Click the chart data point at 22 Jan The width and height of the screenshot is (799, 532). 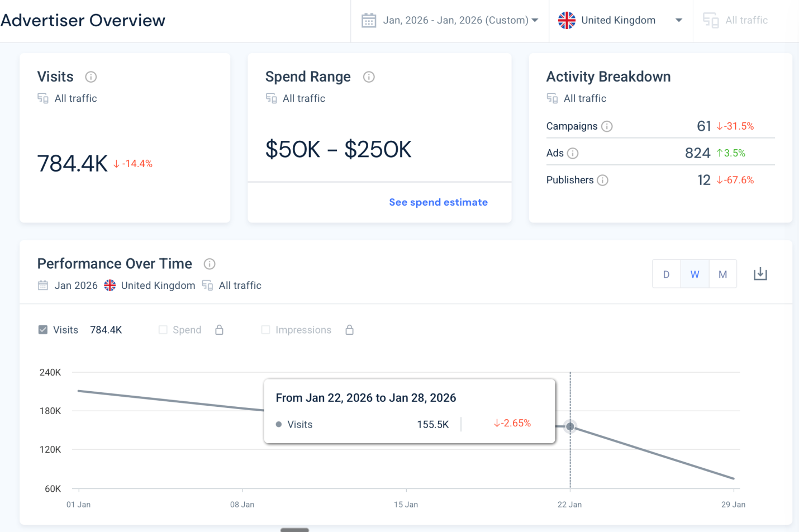pyautogui.click(x=570, y=426)
